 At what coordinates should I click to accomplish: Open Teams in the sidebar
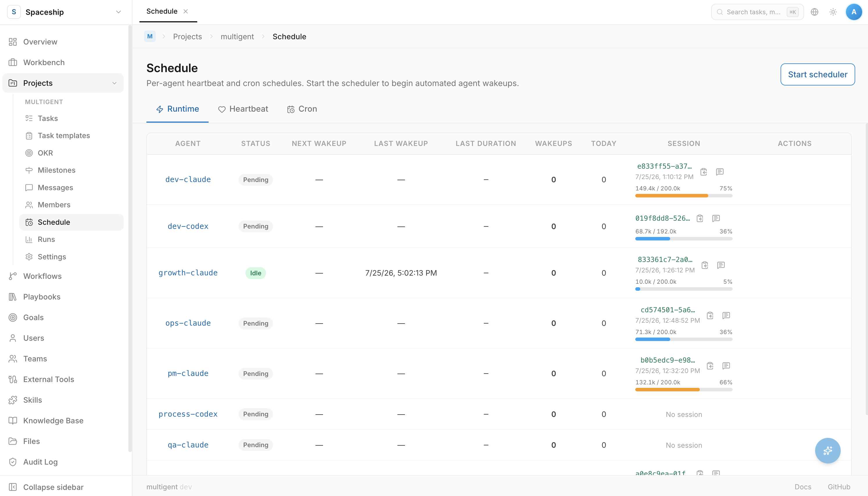pyautogui.click(x=63, y=359)
